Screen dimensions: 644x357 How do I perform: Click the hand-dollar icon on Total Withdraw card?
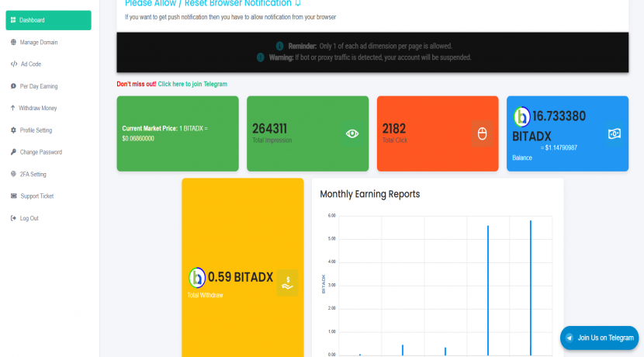[287, 282]
